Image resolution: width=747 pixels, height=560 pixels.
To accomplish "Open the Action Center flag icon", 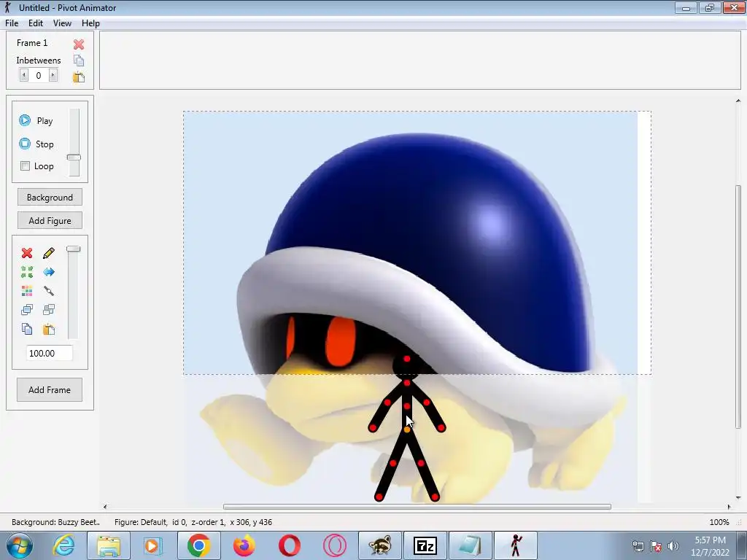I will [656, 546].
